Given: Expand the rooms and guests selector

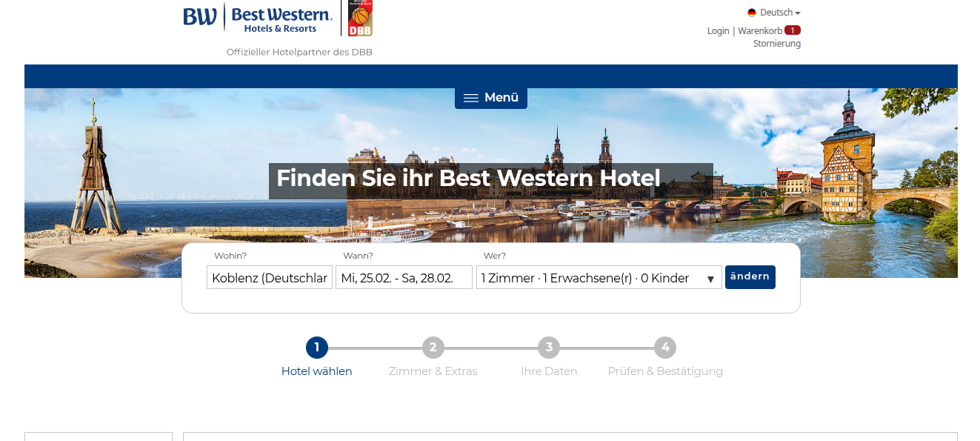Looking at the screenshot, I should 599,278.
